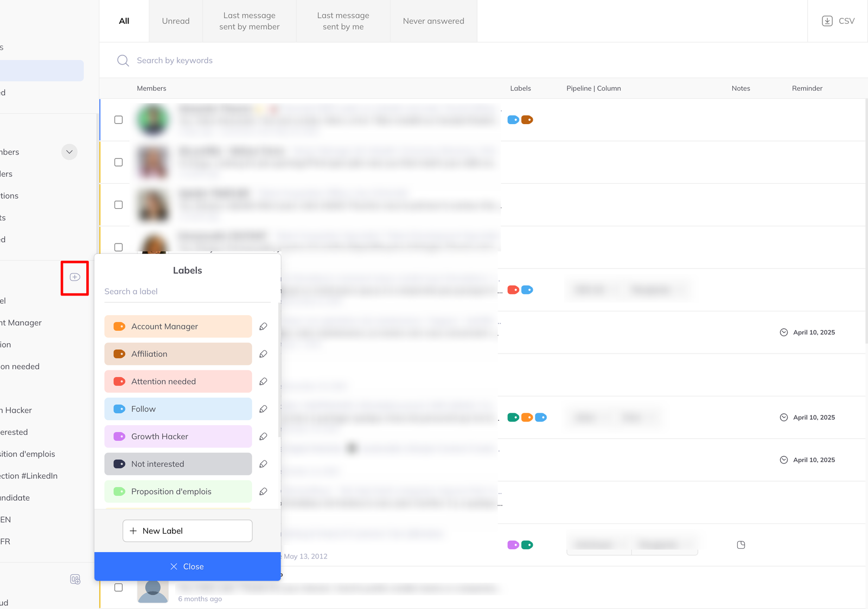Select the Attention needed label

[178, 382]
